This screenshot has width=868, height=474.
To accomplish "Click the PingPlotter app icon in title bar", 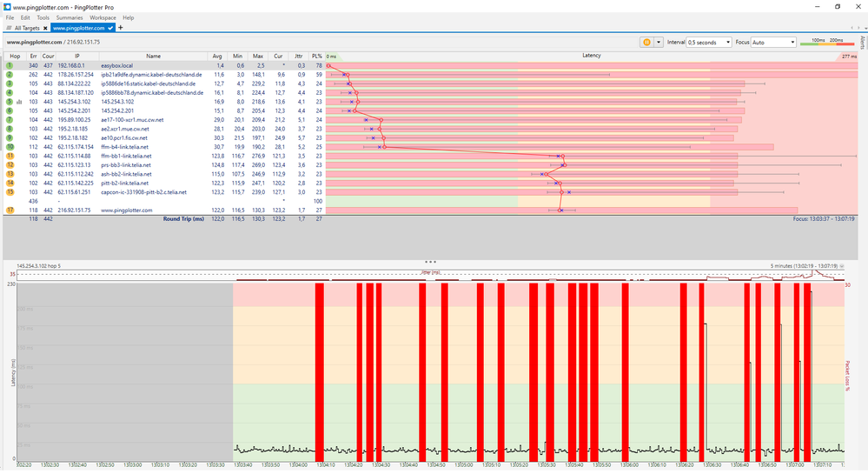I will pyautogui.click(x=7, y=6).
